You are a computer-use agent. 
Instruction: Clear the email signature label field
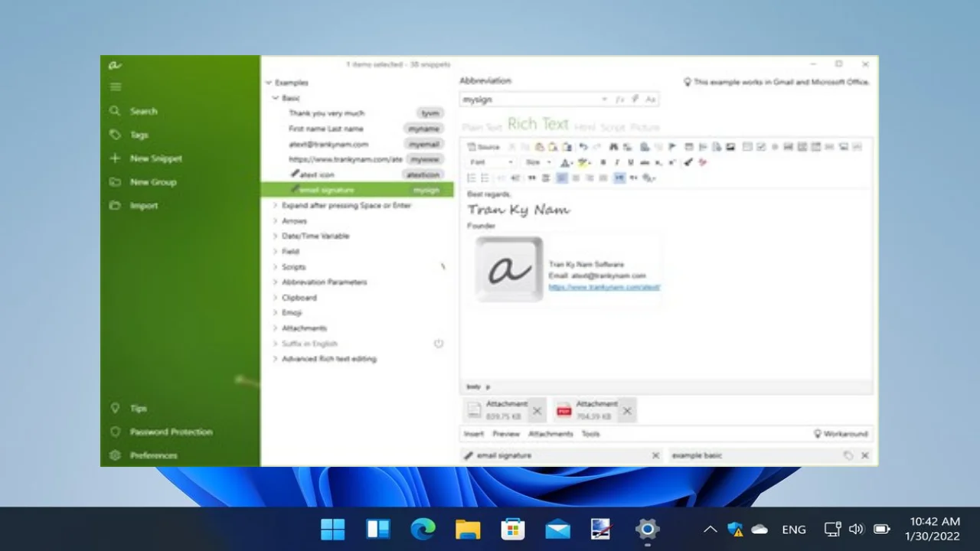point(655,455)
